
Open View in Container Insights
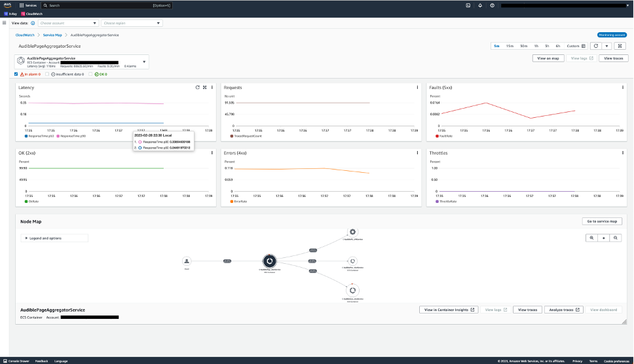449,310
